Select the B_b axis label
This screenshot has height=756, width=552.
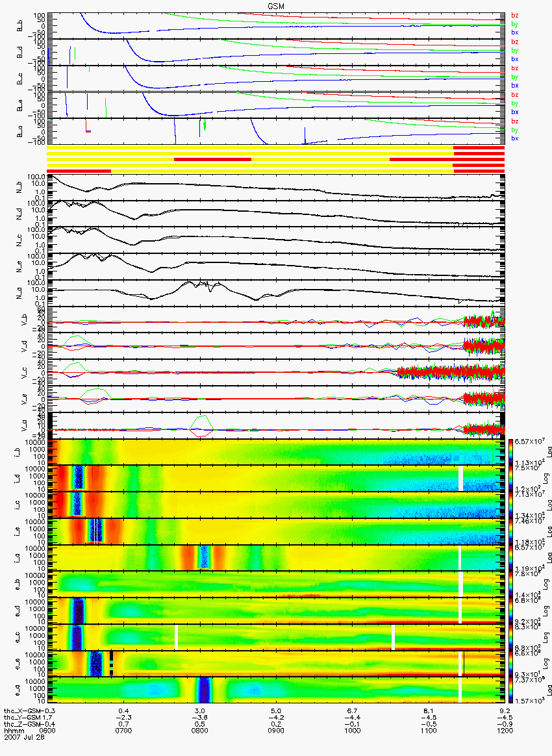19,26
